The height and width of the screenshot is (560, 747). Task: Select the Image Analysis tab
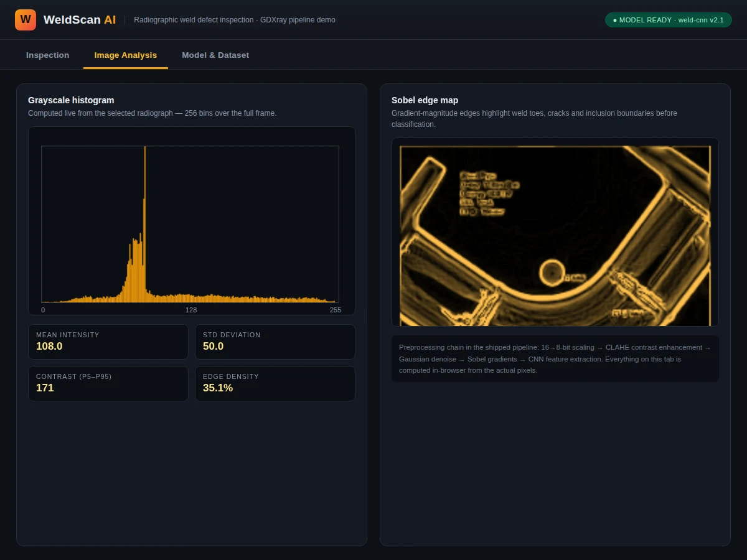tap(126, 55)
